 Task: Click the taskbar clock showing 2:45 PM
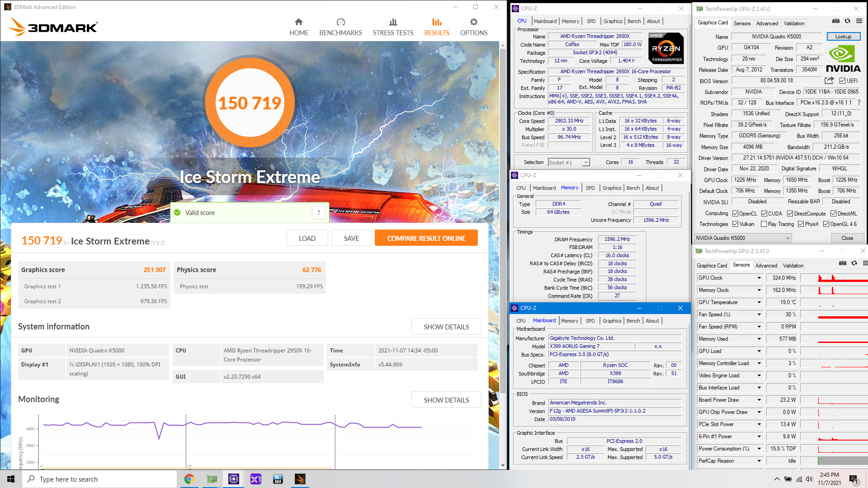tap(829, 479)
